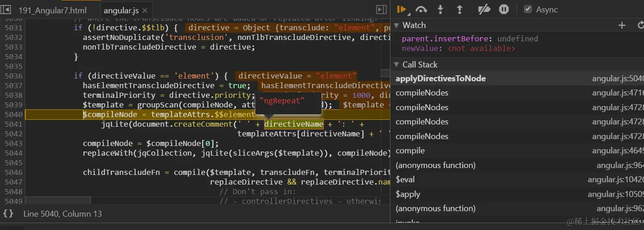The width and height of the screenshot is (644, 230).
Task: Add a watch expression
Action: coord(622,25)
